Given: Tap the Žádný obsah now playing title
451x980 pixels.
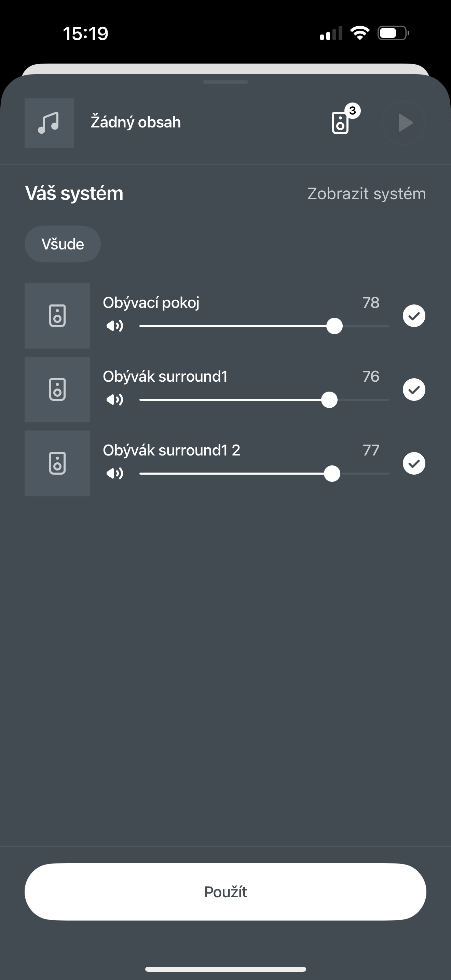Looking at the screenshot, I should [136, 122].
